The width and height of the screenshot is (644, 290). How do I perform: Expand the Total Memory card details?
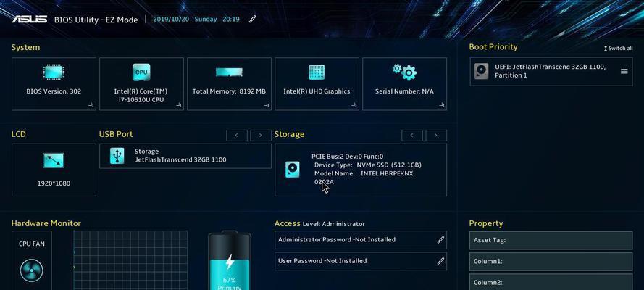tap(267, 105)
